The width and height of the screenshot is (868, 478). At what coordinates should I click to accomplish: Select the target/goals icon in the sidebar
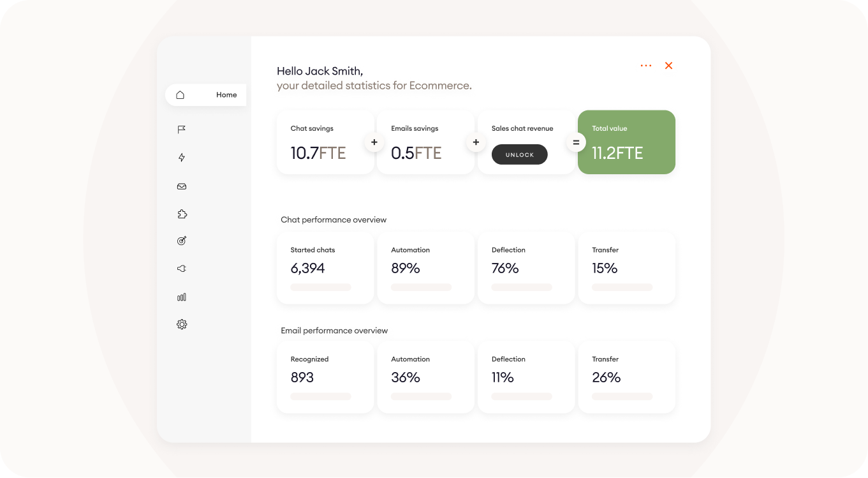[181, 241]
